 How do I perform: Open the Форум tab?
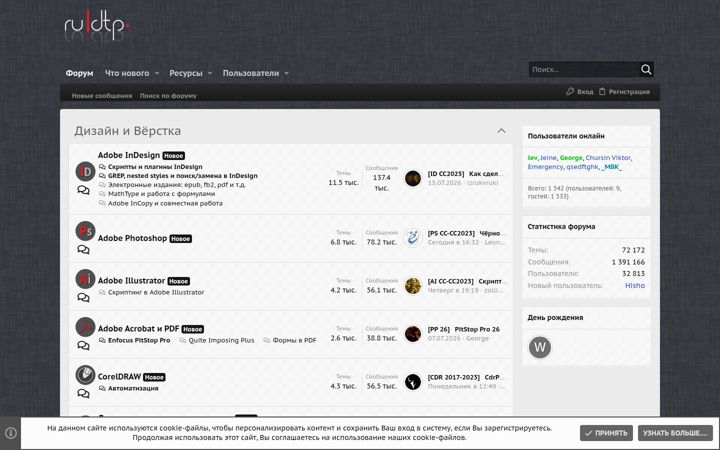tap(79, 73)
